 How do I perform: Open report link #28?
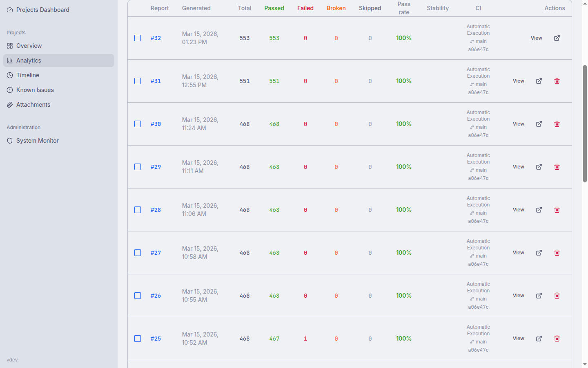point(156,210)
